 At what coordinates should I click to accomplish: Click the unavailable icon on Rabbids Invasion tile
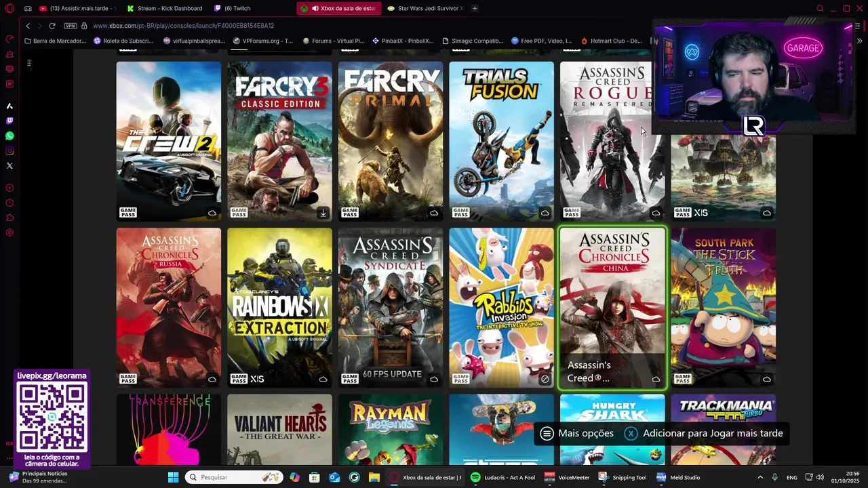[x=545, y=379]
